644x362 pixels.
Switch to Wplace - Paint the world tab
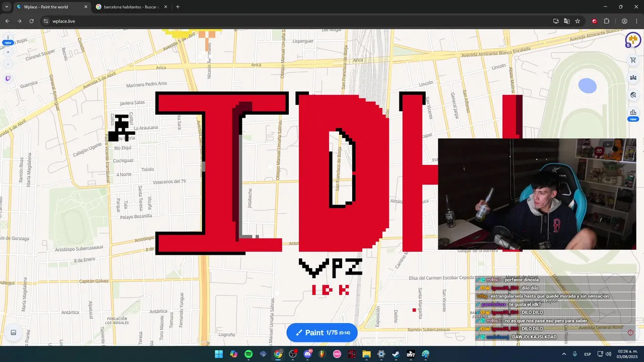coord(51,7)
